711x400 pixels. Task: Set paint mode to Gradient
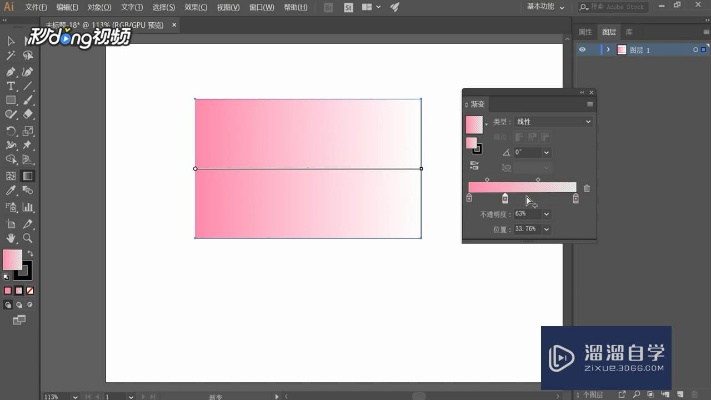coord(19,291)
